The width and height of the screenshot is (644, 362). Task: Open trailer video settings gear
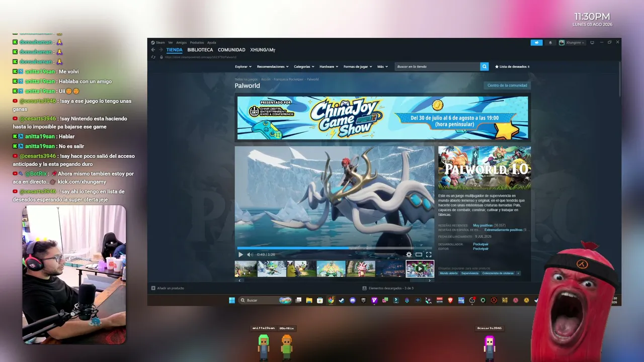point(409,254)
